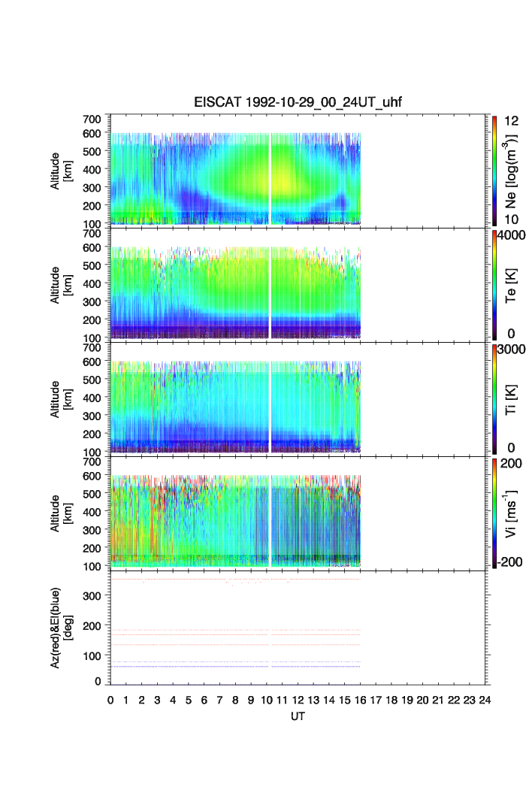532x799 pixels.
Task: Click the 3 tick on the UT axis
Action: pyautogui.click(x=158, y=700)
